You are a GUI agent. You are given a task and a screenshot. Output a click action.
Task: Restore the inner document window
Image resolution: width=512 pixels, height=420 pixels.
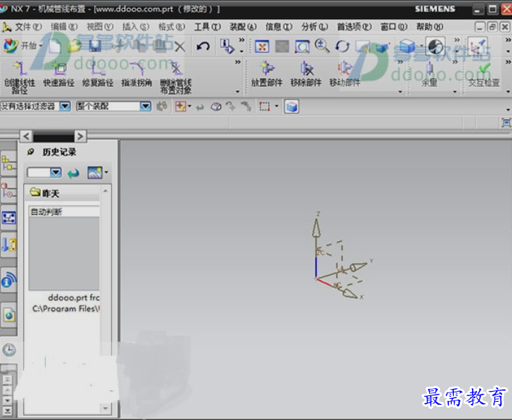pyautogui.click(x=492, y=27)
